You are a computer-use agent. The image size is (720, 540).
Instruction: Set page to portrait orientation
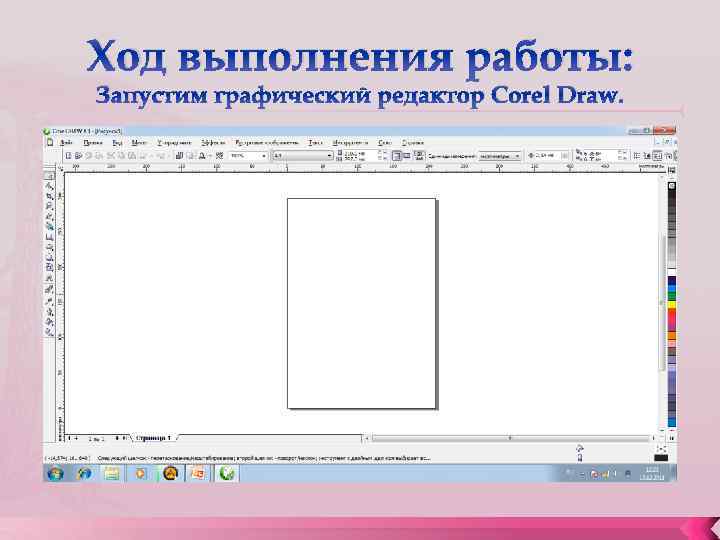(x=396, y=156)
